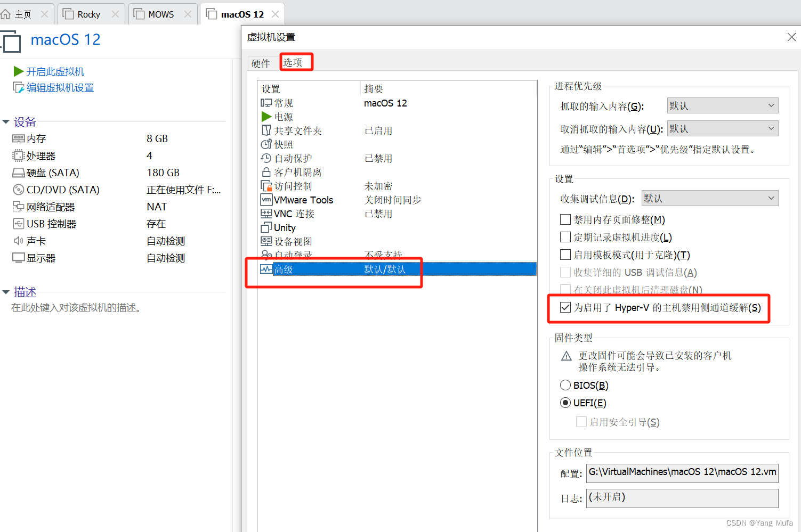
Task: Click the VMware Tools icon
Action: coord(266,200)
